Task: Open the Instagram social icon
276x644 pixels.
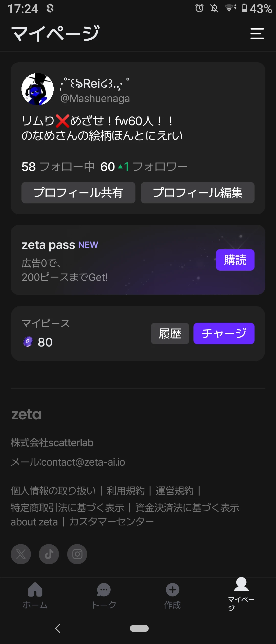Action: pos(77,554)
